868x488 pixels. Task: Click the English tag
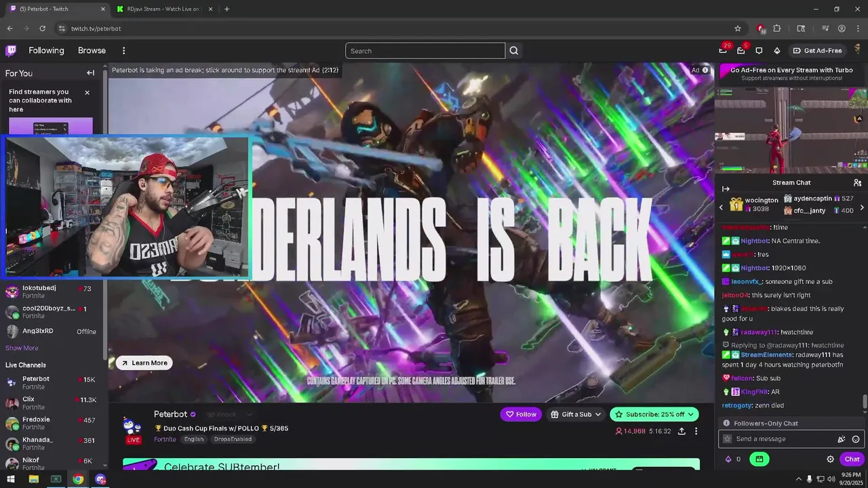point(194,439)
